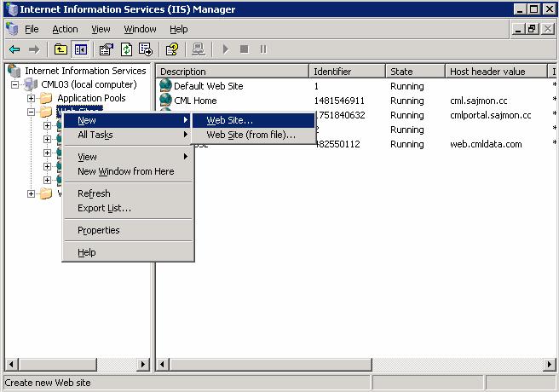The image size is (559, 392).
Task: Minimize the inner MMC child window
Action: coord(518,29)
